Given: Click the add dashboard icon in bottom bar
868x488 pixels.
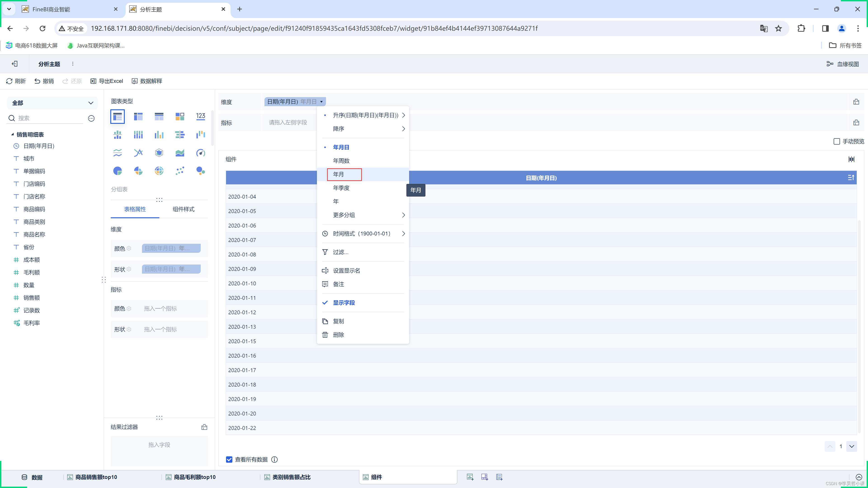Looking at the screenshot, I should coord(485,477).
